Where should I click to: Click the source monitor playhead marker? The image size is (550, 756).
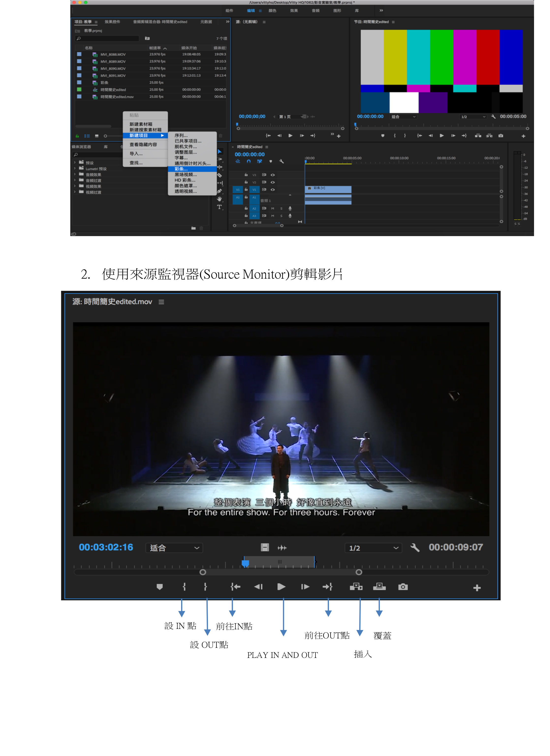point(245,563)
